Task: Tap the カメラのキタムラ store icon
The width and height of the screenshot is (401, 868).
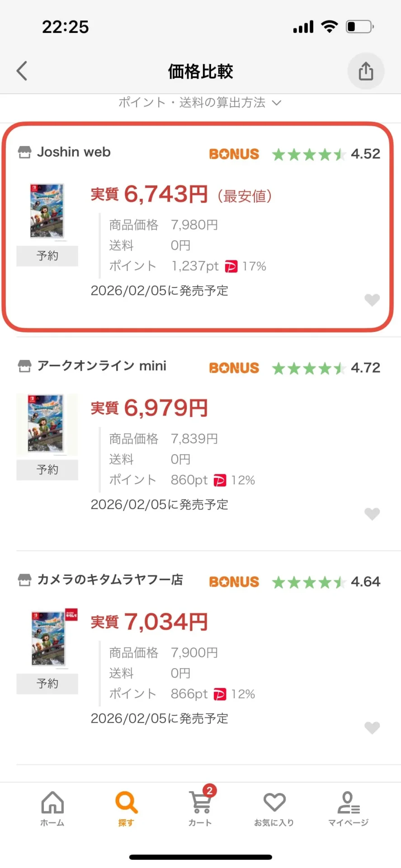Action: click(24, 580)
